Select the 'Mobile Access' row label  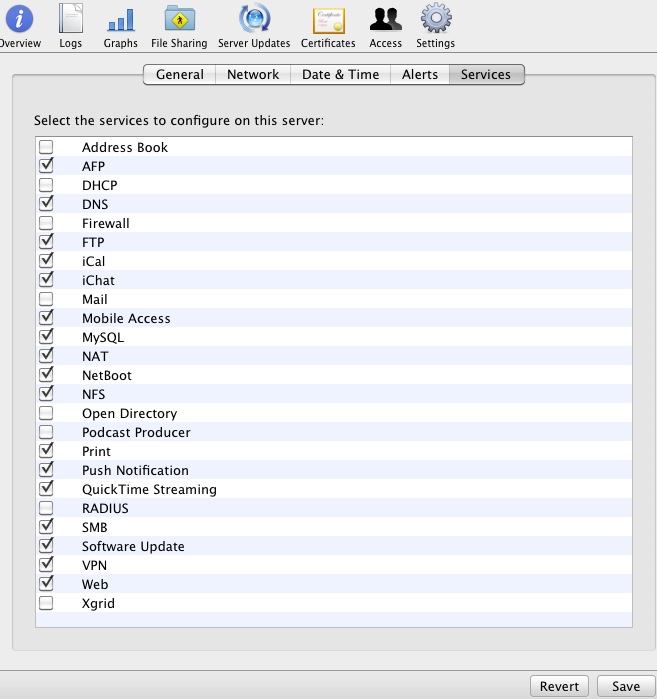coord(126,318)
